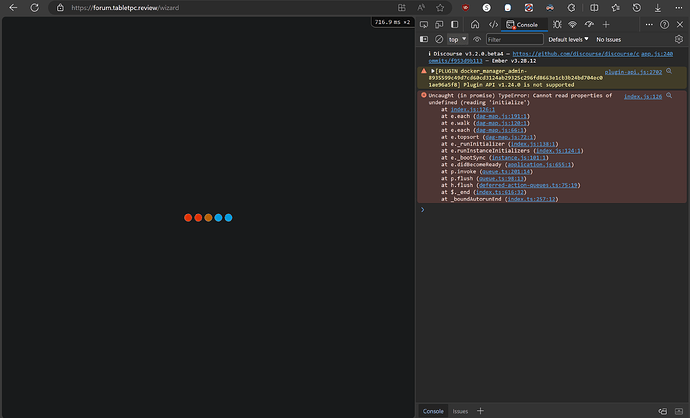Open the index.ts:257:12 link
Viewport: 690px width, 418px height.
pyautogui.click(x=531, y=199)
